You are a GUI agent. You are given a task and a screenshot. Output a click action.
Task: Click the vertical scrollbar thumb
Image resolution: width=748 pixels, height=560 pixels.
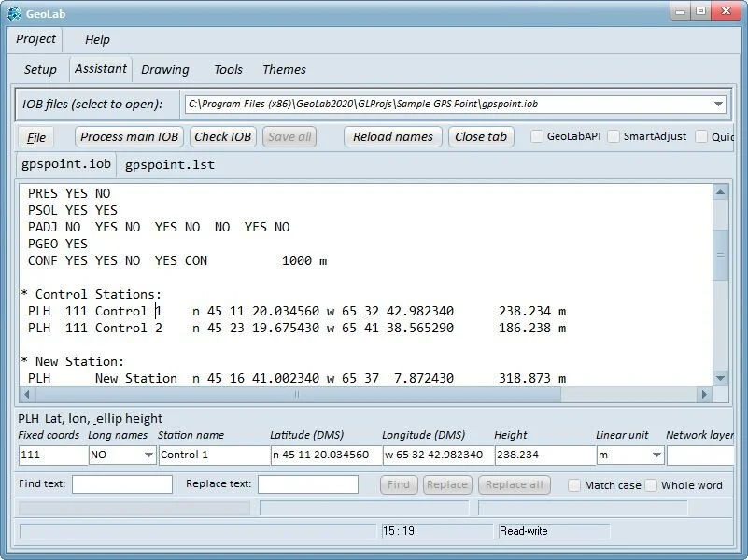(720, 255)
